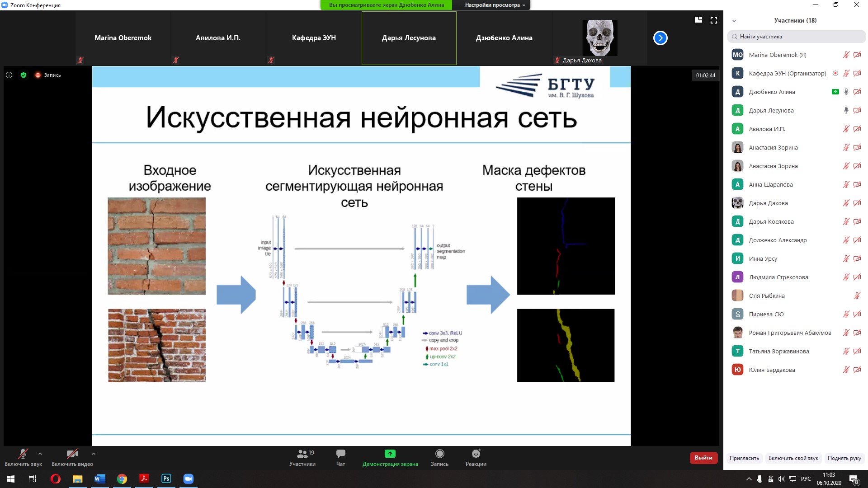Open the View settings dropdown
The width and height of the screenshot is (868, 488).
coord(495,5)
